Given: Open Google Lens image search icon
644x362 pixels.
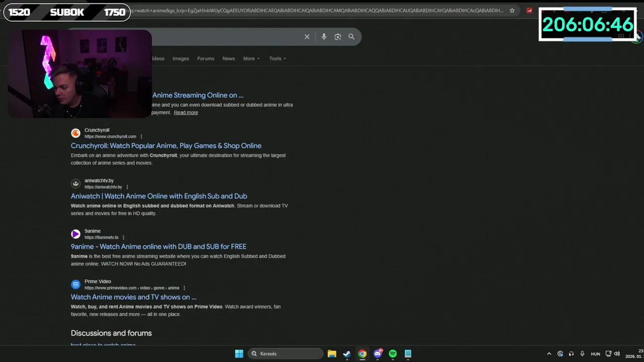Looking at the screenshot, I should pos(338,37).
